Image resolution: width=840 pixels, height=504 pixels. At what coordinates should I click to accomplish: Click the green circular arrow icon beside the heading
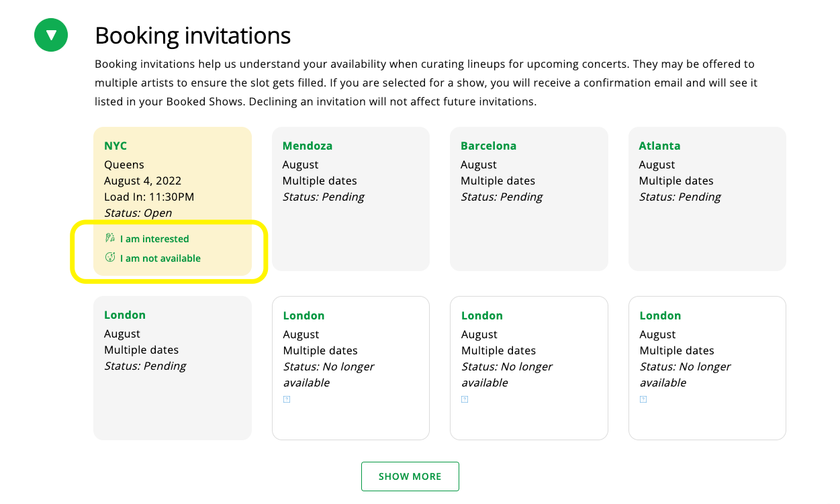tap(51, 35)
